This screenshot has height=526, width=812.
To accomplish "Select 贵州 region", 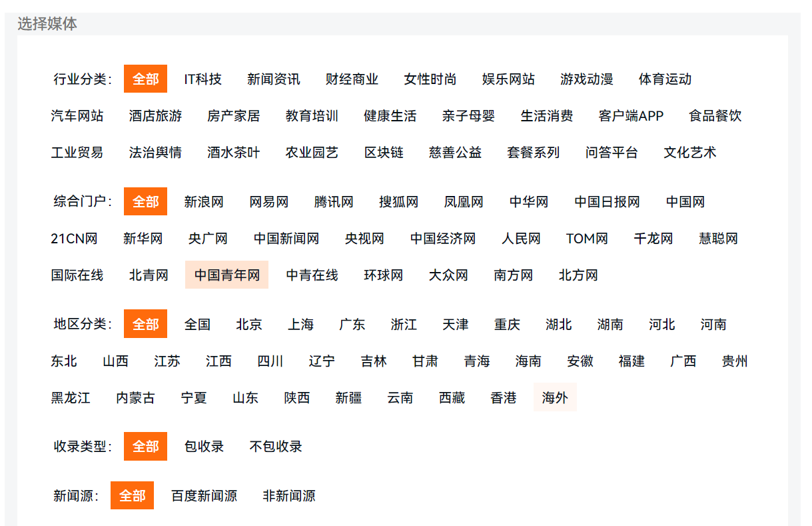I will click(735, 361).
